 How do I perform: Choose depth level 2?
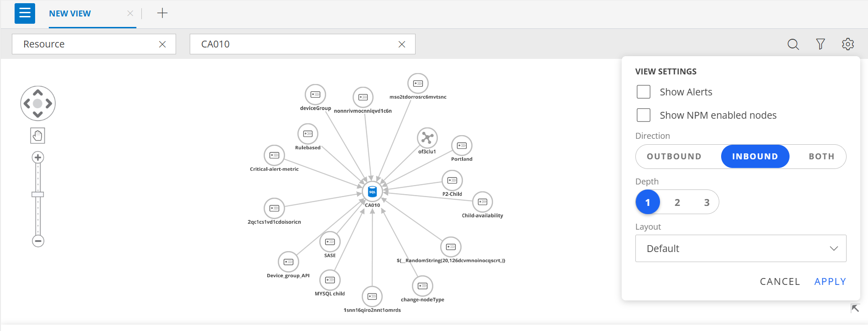(677, 202)
